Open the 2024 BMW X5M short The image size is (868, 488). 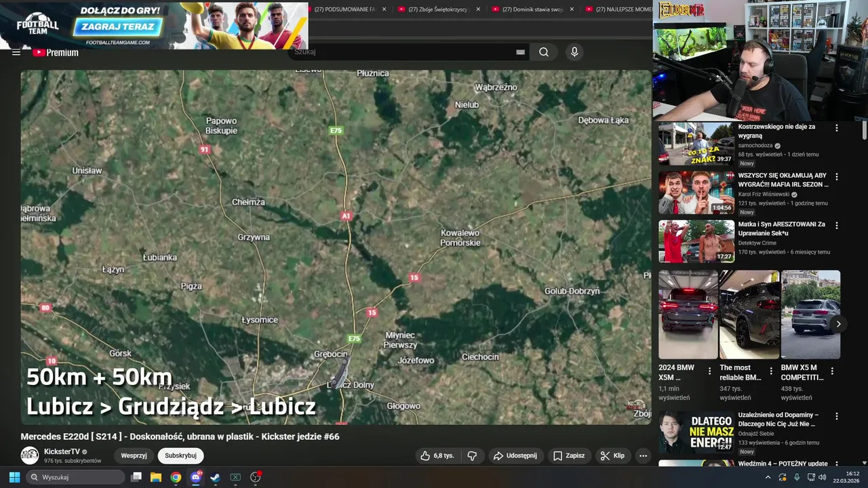[x=688, y=314]
